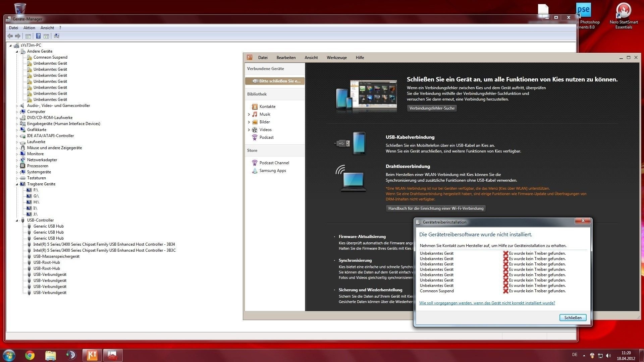644x362 pixels.
Task: Click the Kies logo icon in menu bar
Action: pos(250,57)
